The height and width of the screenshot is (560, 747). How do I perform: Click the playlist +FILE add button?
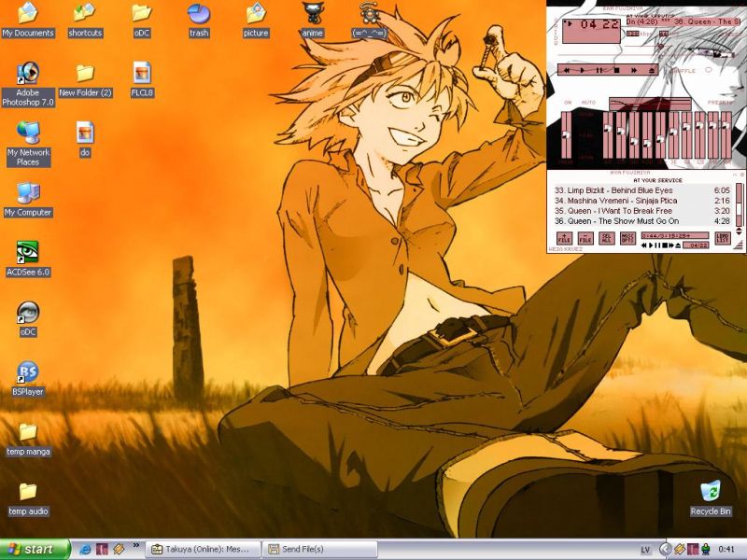click(x=564, y=238)
